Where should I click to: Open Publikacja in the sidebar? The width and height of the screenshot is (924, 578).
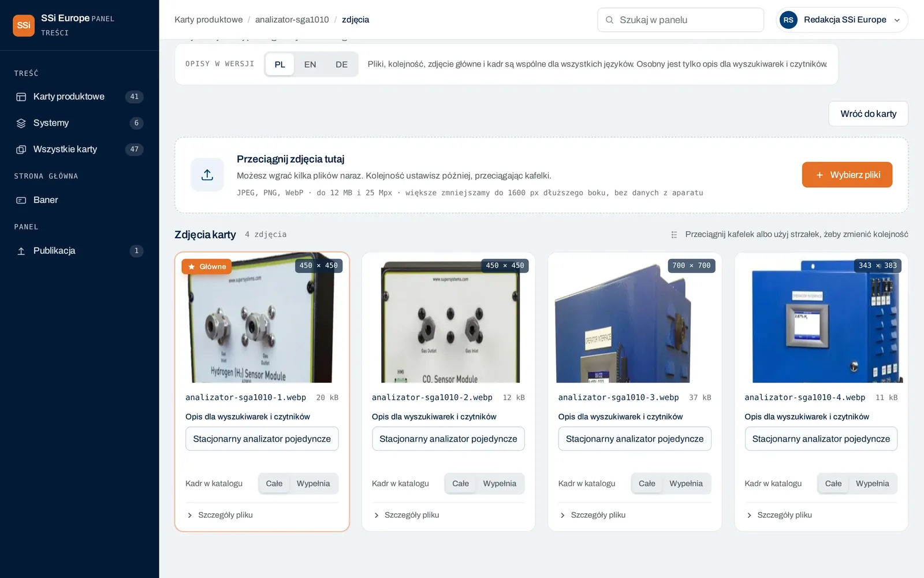click(79, 251)
